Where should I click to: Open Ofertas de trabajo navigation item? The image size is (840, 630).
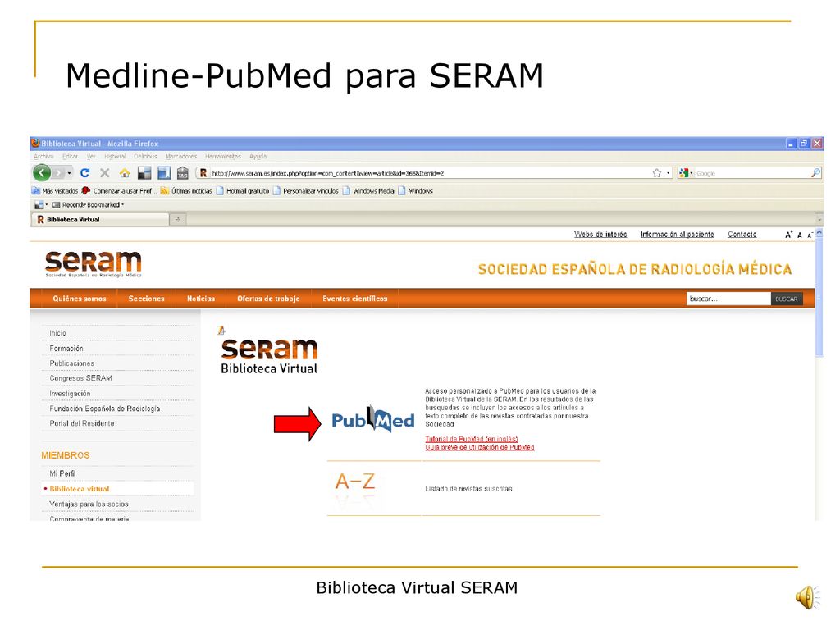tap(268, 299)
